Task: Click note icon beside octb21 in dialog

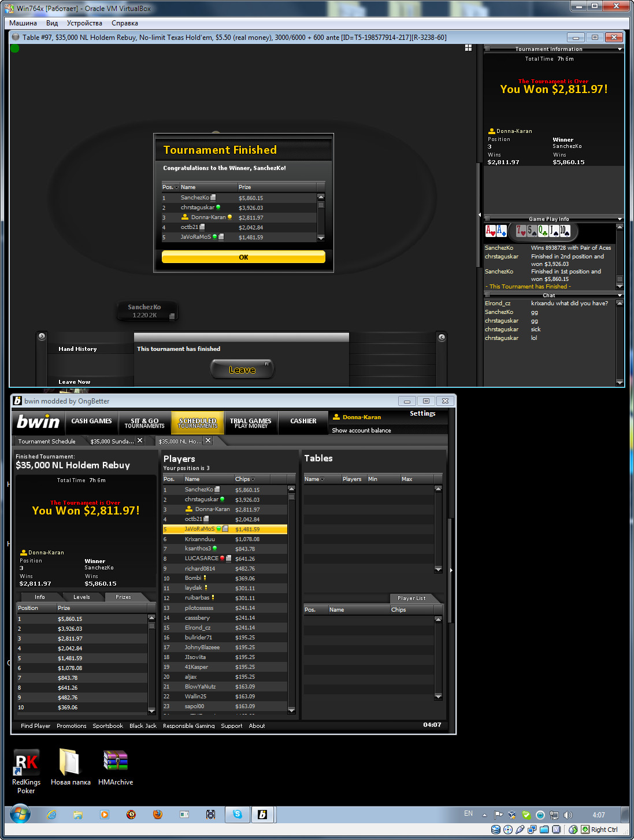Action: 202,227
